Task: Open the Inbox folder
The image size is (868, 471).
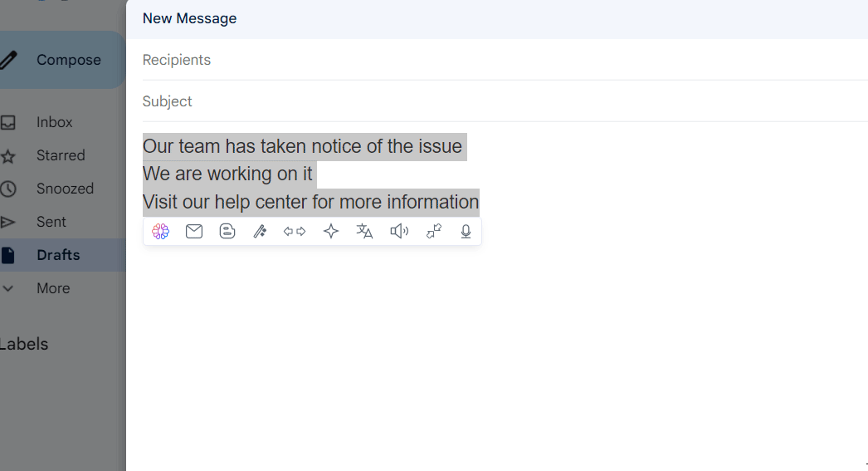Action: point(55,122)
